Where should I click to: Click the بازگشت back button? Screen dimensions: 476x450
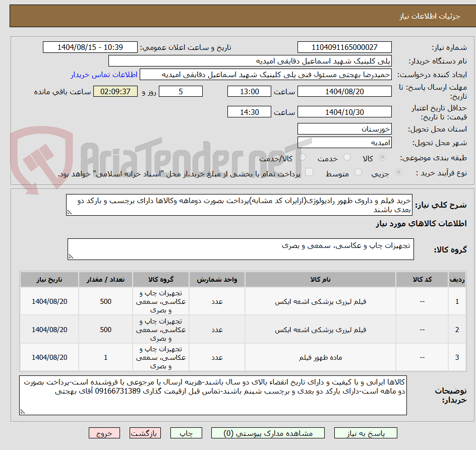point(145,433)
